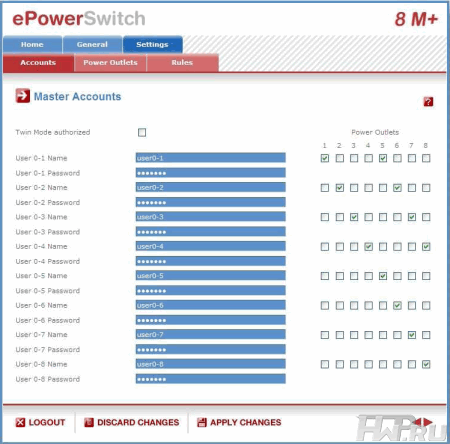Uncheck outlet 6 for User 0-6
The width and height of the screenshot is (450, 444).
click(x=397, y=306)
